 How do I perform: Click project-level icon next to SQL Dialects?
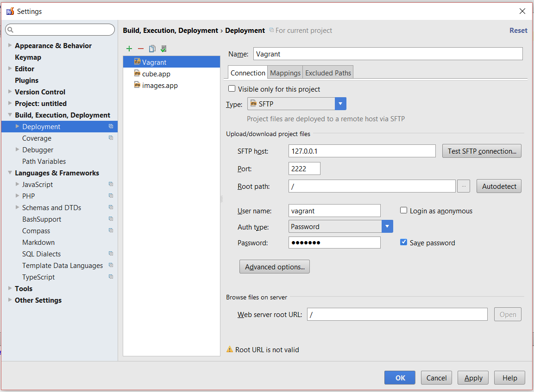coord(111,254)
